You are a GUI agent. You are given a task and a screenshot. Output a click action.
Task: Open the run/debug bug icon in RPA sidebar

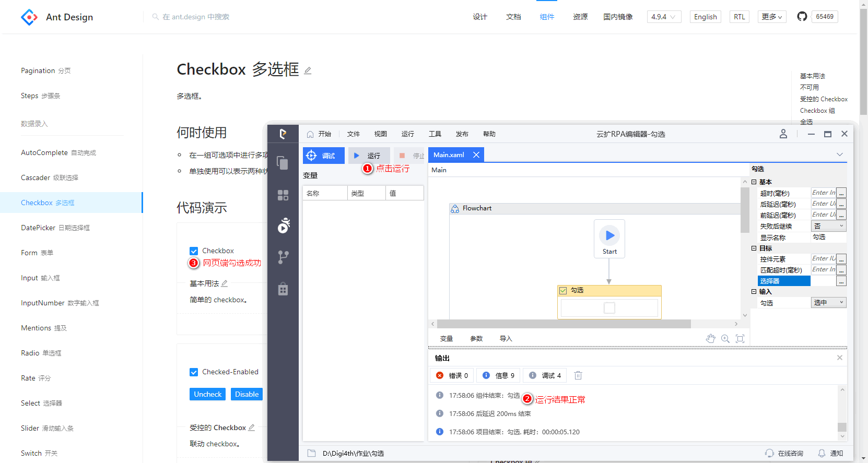pos(283,225)
